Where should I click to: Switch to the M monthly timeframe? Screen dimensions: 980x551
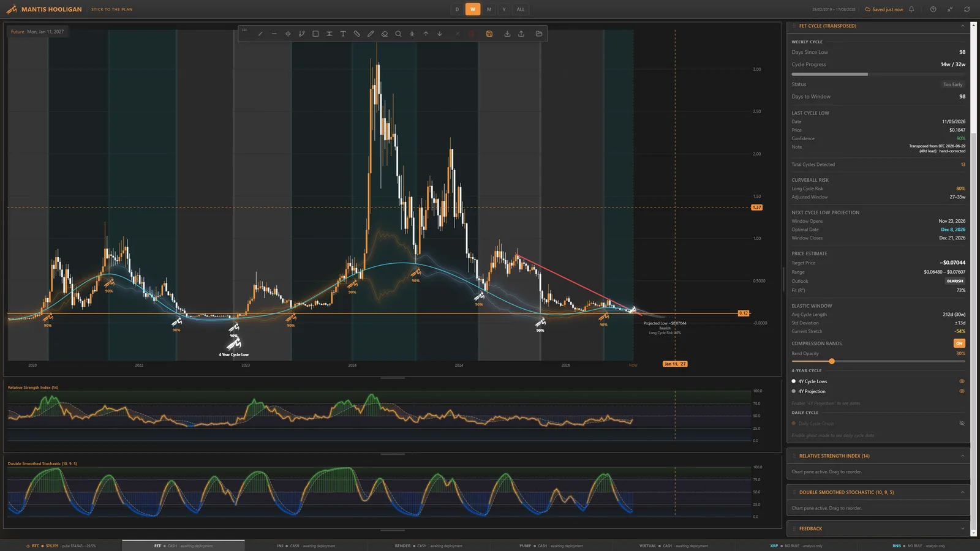pyautogui.click(x=489, y=9)
